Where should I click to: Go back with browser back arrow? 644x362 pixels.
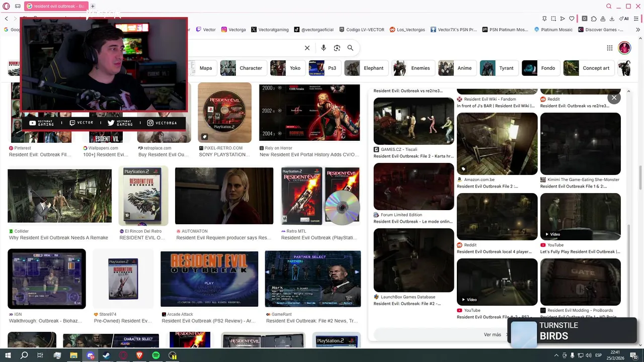click(x=6, y=19)
